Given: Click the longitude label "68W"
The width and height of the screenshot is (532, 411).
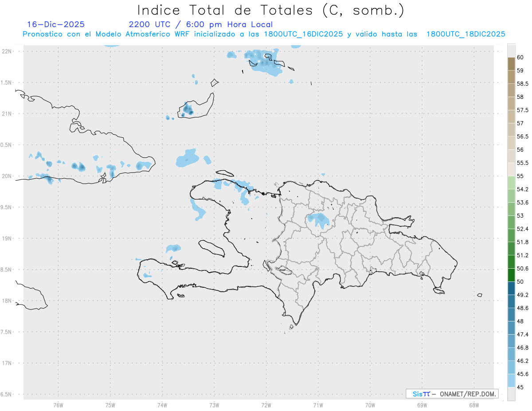Looking at the screenshot, I should 474,405.
